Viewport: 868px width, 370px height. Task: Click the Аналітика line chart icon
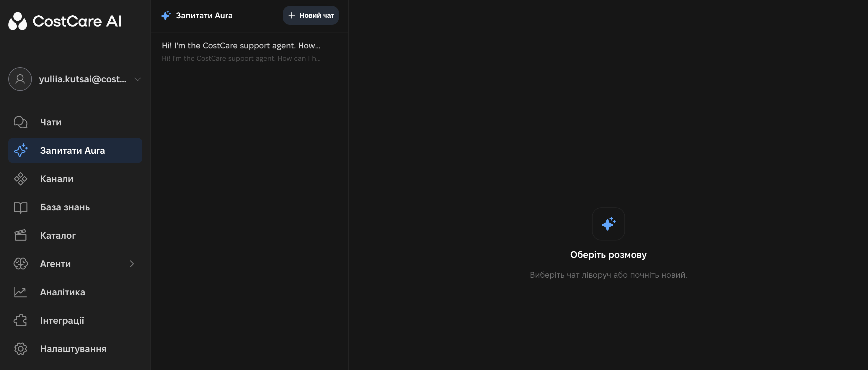point(21,292)
